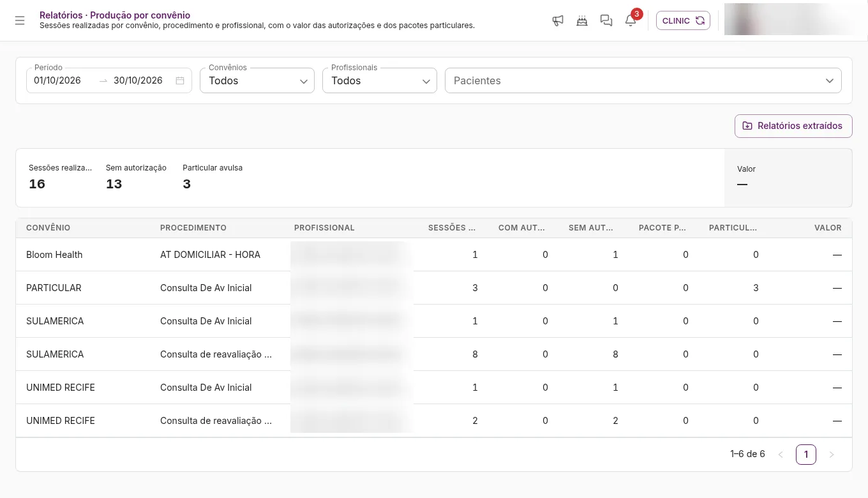Open the megaphone announcements icon

point(558,20)
